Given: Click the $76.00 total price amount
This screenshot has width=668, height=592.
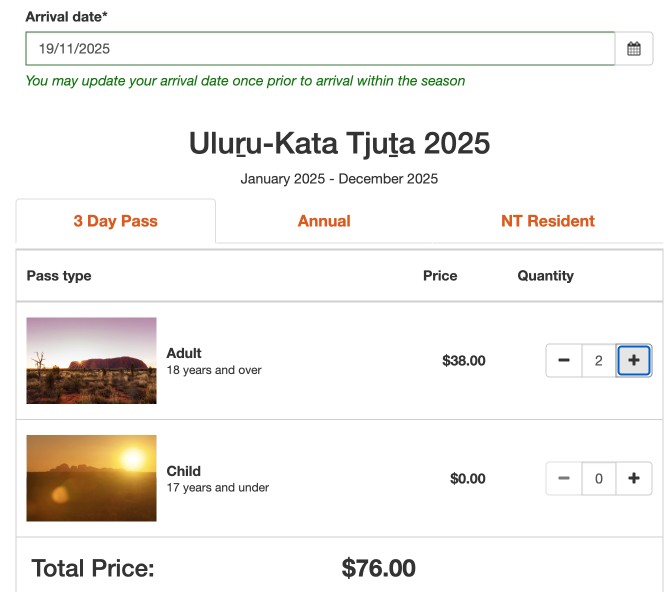Looking at the screenshot, I should [x=378, y=569].
